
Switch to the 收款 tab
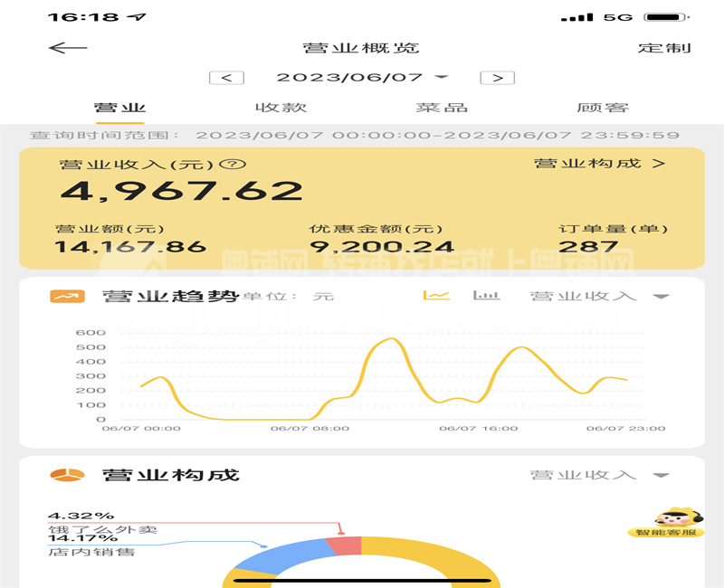click(x=281, y=108)
